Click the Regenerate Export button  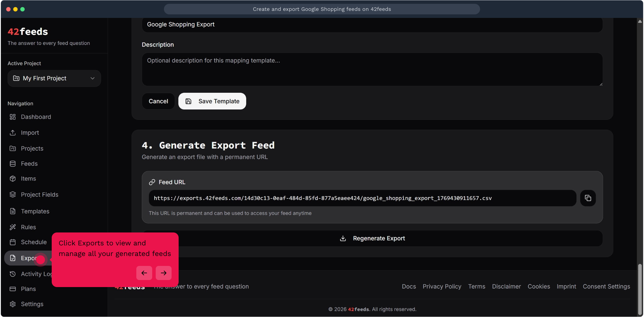(x=372, y=238)
